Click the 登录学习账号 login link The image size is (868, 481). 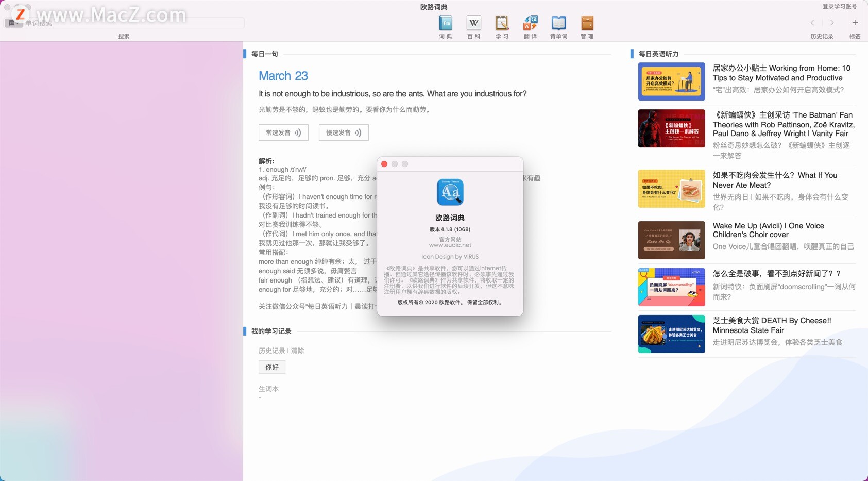[x=840, y=6]
